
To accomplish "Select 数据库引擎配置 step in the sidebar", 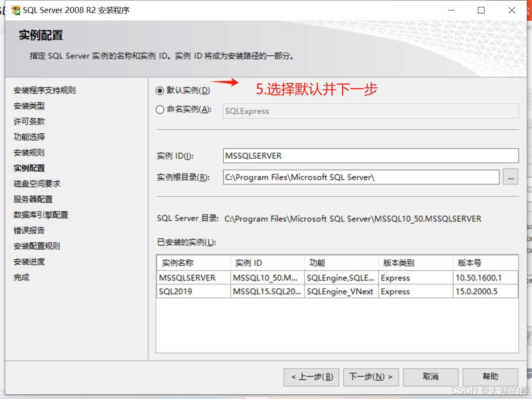I will (x=41, y=215).
